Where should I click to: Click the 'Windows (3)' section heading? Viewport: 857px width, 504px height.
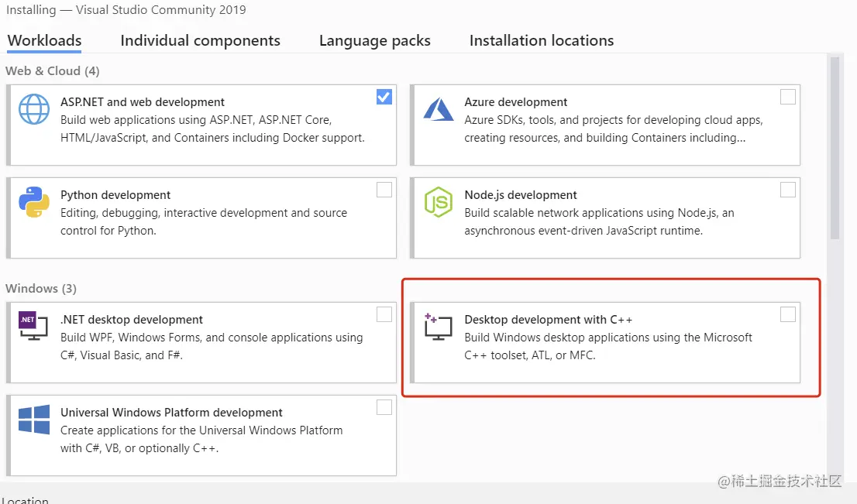41,288
